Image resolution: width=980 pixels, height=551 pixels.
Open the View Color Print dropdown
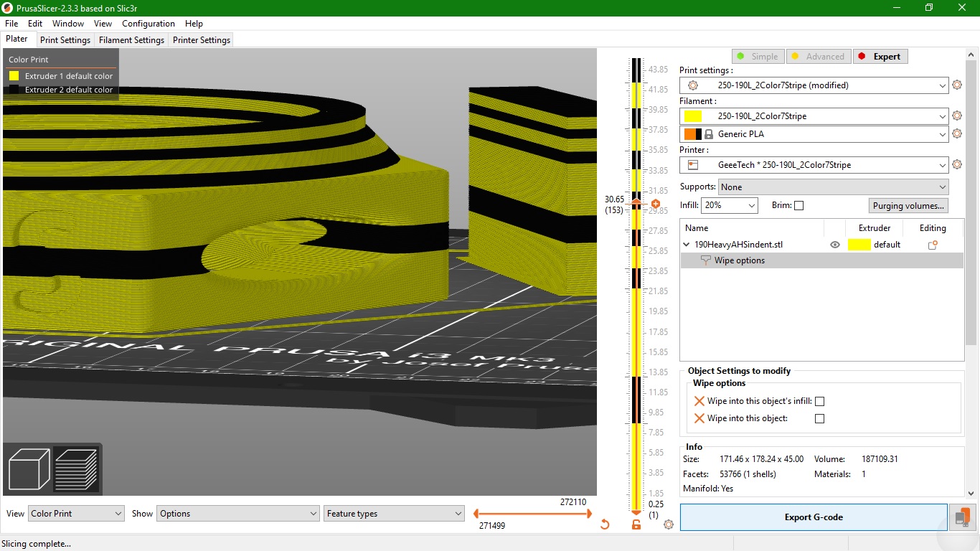pos(76,514)
